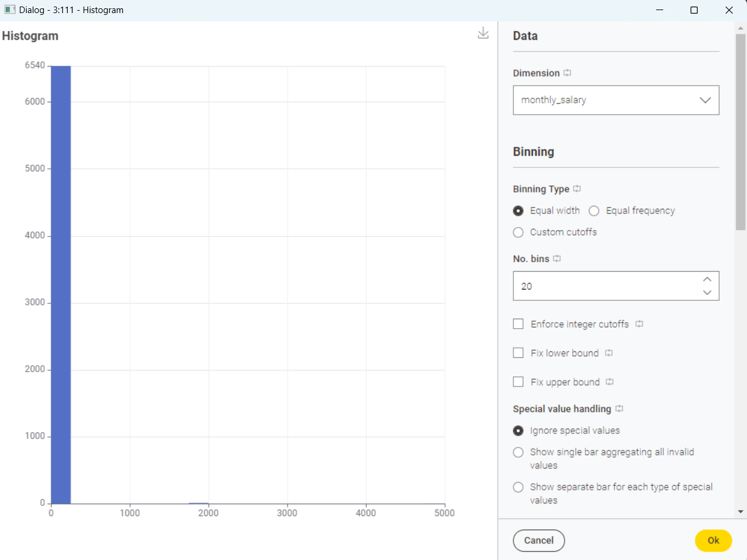Select the Custom cutoffs binning type

[518, 232]
